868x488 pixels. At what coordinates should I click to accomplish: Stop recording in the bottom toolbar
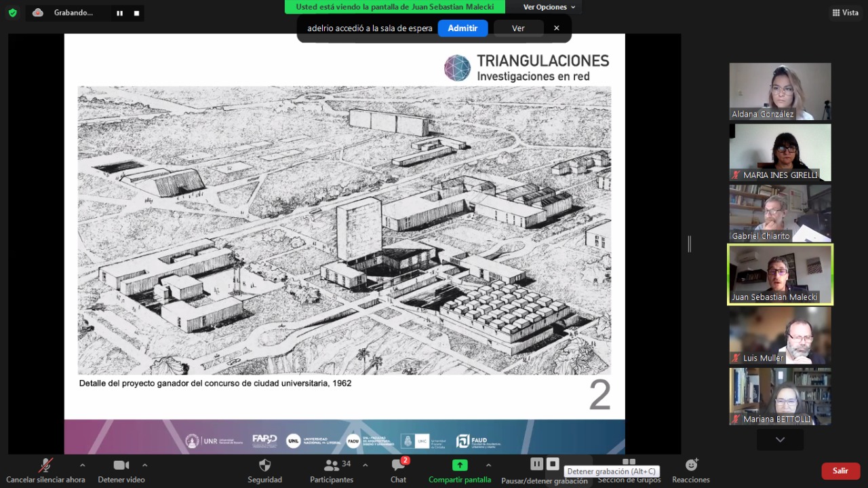click(x=553, y=464)
